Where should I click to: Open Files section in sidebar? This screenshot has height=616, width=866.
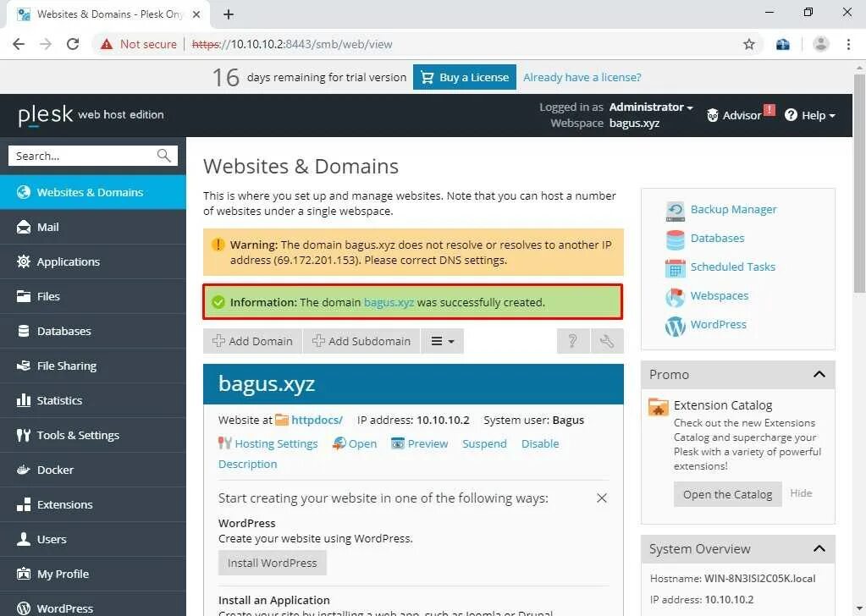[93, 296]
